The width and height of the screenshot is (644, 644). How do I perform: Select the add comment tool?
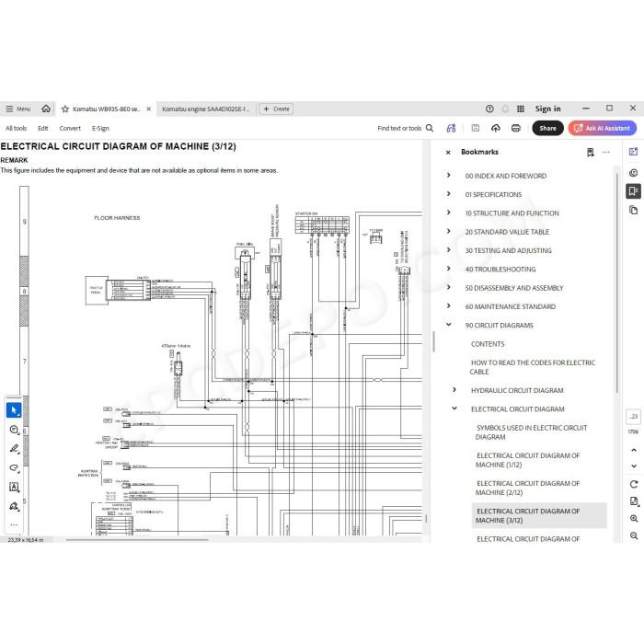(14, 430)
